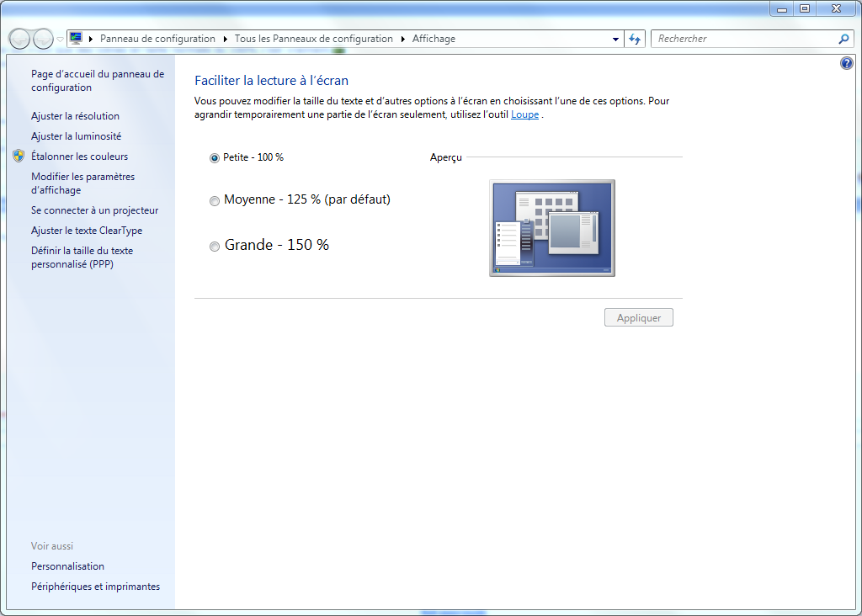The width and height of the screenshot is (862, 616).
Task: Open Ajuster le texte ClearType
Action: (87, 231)
